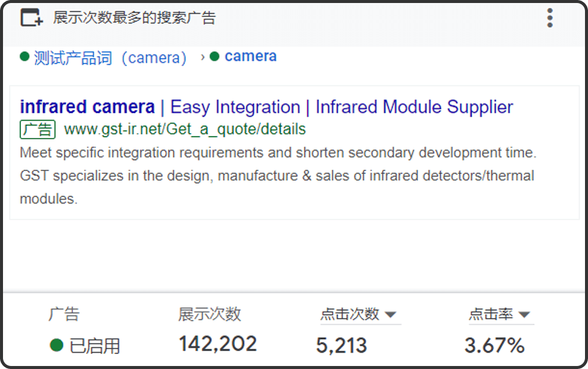This screenshot has height=369, width=588.
Task: Click green status dot beside 测试产品词 campaign
Action: point(25,57)
